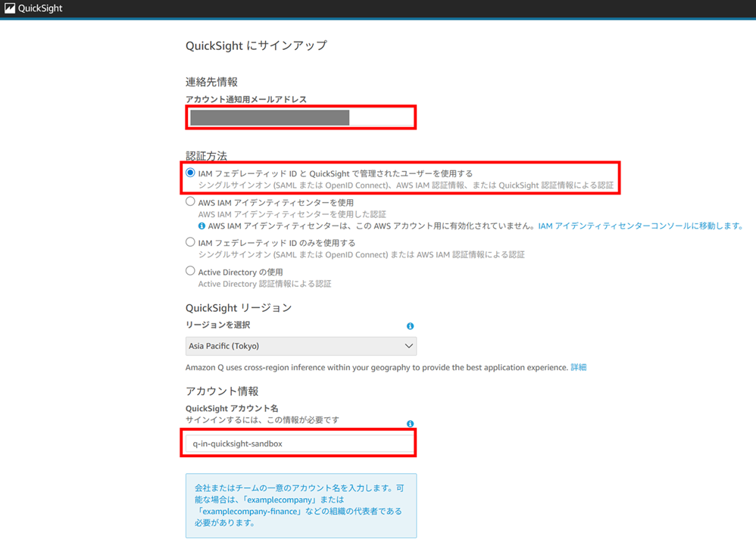Viewport: 756px width, 545px height.
Task: Click the QuickSight account name field
Action: 300,444
